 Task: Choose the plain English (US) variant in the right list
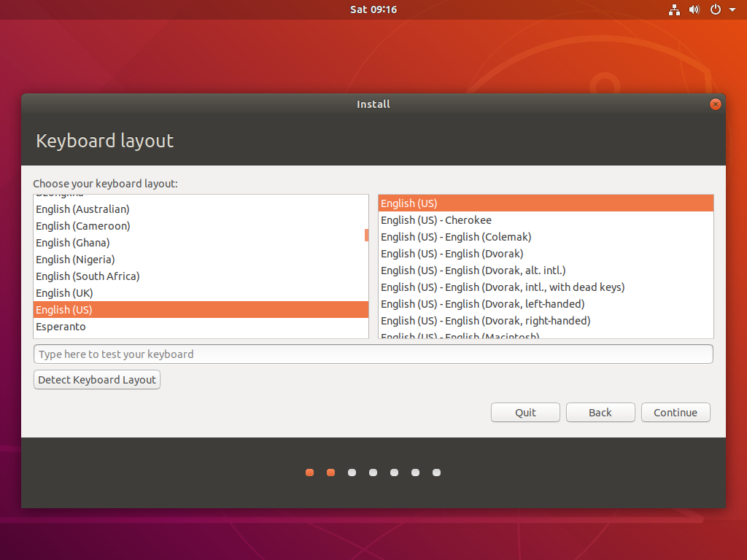coord(546,203)
